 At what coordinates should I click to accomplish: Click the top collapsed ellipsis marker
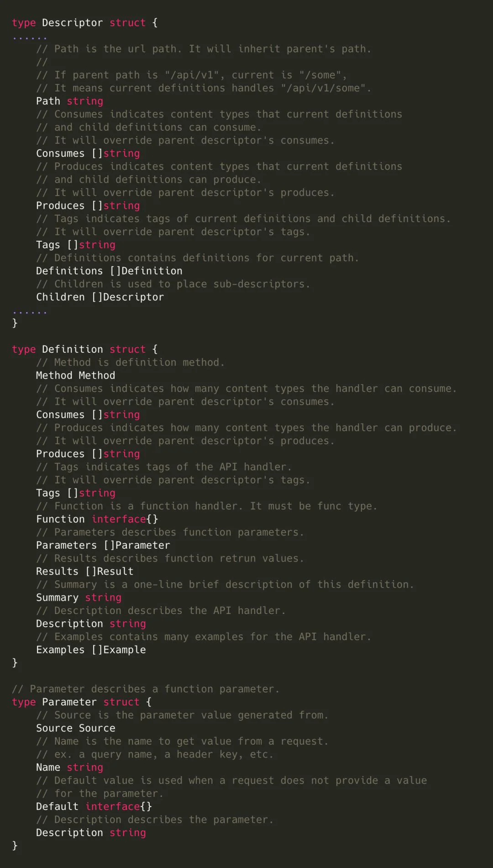(30, 37)
